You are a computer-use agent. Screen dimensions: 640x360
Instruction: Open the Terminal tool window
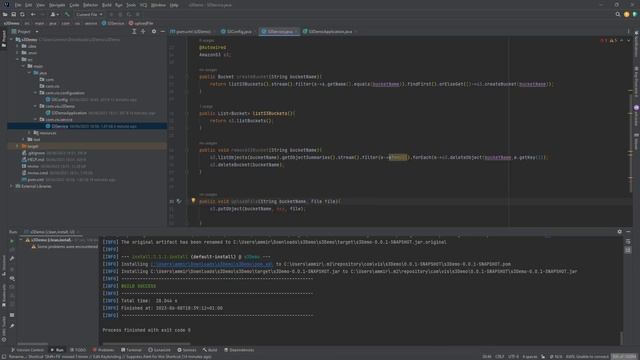pos(131,350)
